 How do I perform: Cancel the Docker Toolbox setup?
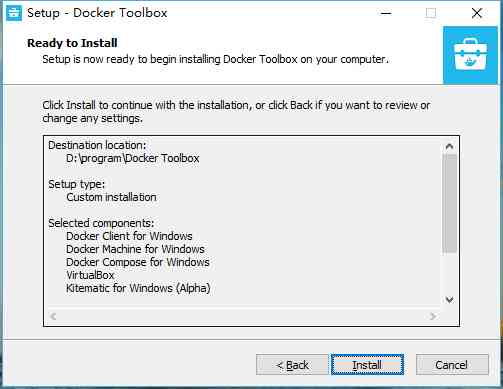point(452,365)
